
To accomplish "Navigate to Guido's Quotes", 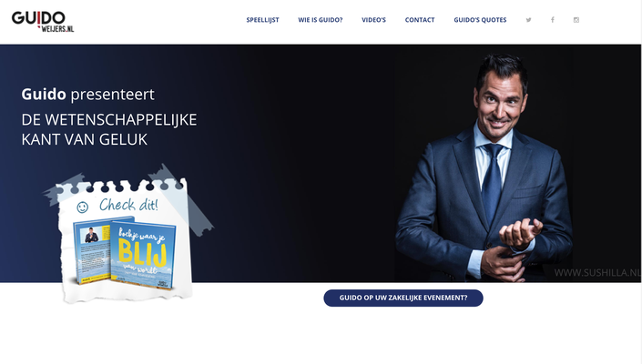I will coord(480,20).
